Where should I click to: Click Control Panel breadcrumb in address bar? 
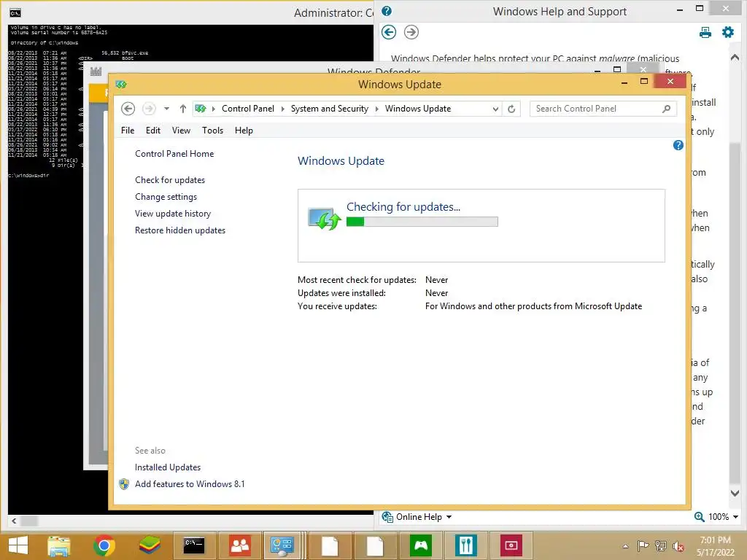248,109
